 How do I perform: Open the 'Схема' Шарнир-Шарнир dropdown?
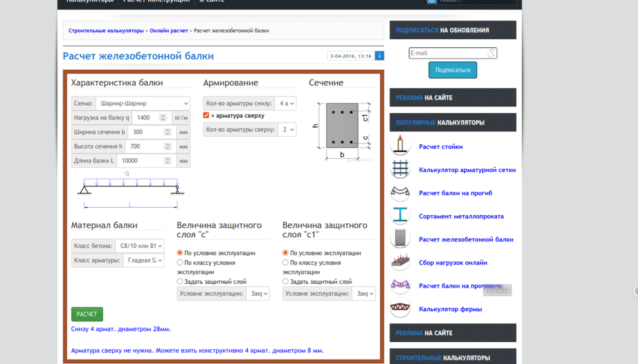click(x=142, y=103)
